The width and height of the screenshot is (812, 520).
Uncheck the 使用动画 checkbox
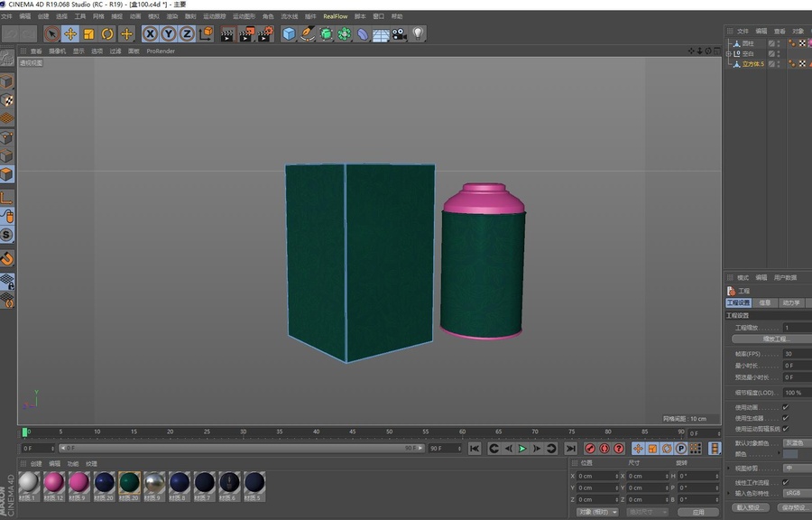(x=786, y=407)
